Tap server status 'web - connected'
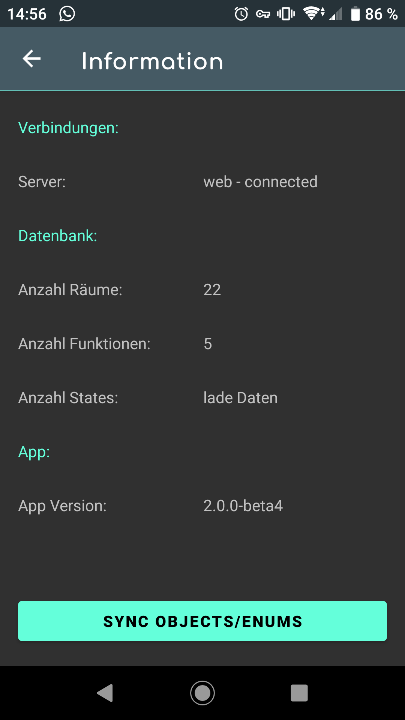The width and height of the screenshot is (405, 720). point(260,182)
